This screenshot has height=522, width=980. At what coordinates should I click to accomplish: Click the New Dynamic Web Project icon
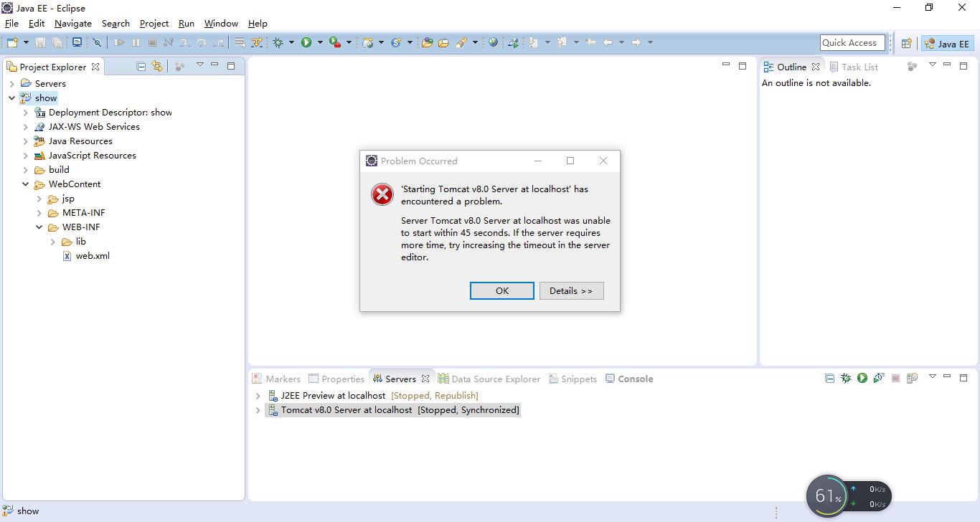(368, 43)
